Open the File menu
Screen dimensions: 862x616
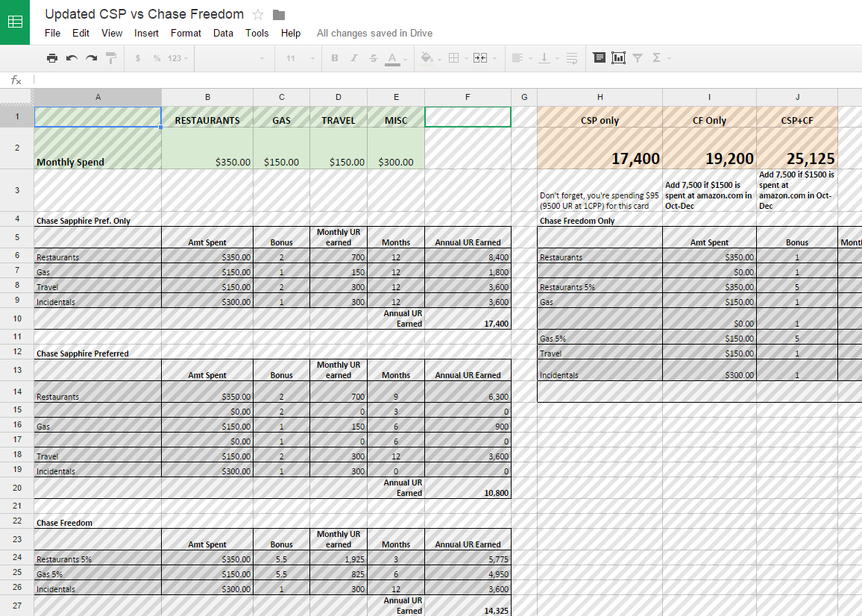(x=53, y=33)
